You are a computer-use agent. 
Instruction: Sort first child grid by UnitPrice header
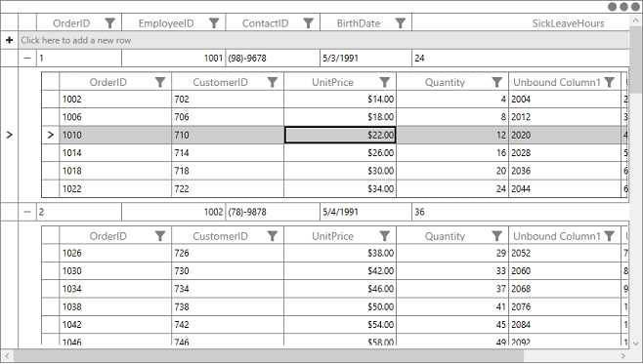pos(332,82)
